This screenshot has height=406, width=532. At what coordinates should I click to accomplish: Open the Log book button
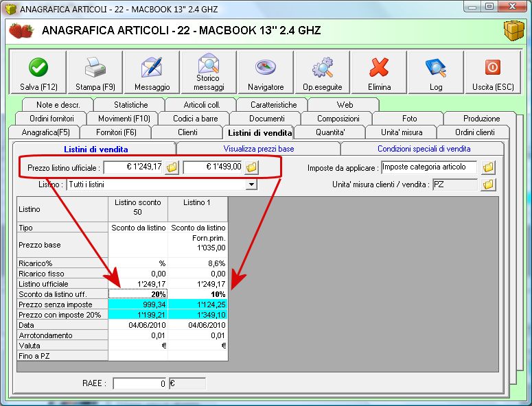pos(436,72)
